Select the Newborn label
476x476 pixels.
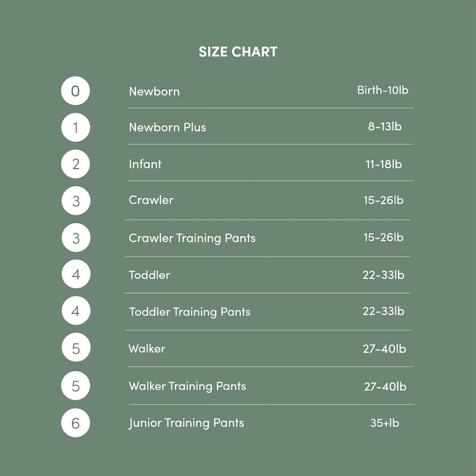(x=154, y=92)
